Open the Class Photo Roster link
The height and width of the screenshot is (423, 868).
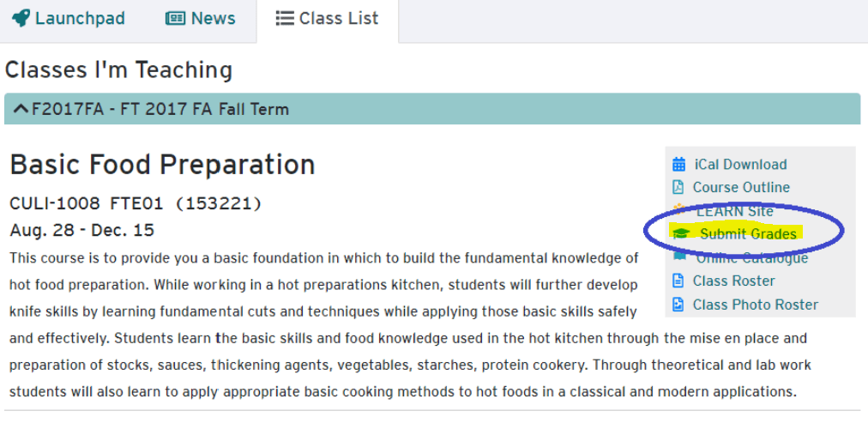pos(755,305)
